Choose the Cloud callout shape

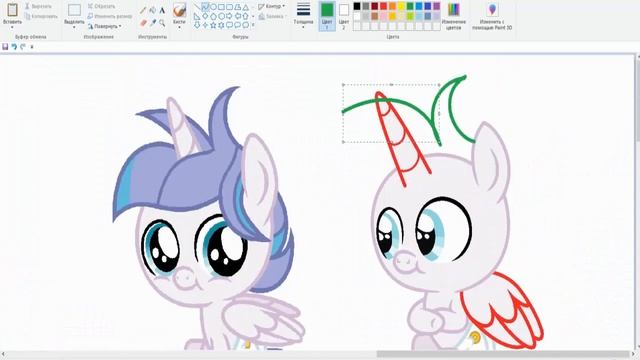point(246,25)
